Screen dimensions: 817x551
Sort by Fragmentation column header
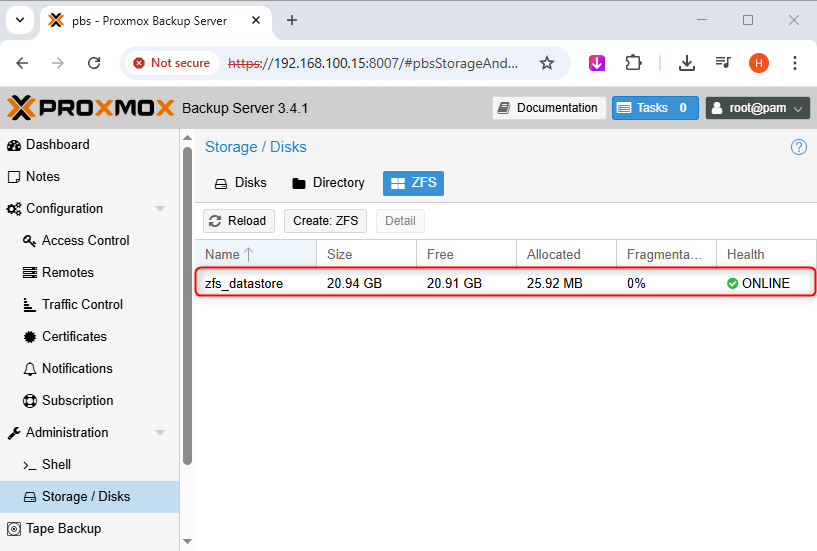tap(666, 254)
